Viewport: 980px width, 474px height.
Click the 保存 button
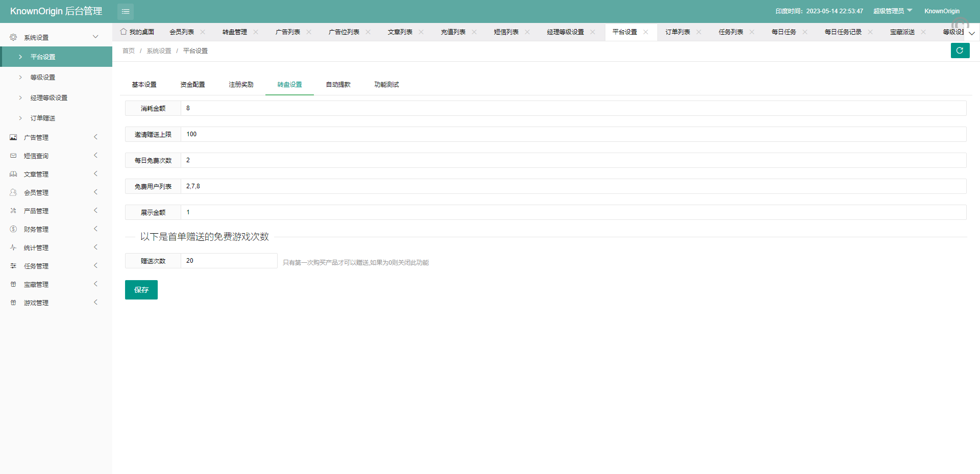pyautogui.click(x=141, y=290)
